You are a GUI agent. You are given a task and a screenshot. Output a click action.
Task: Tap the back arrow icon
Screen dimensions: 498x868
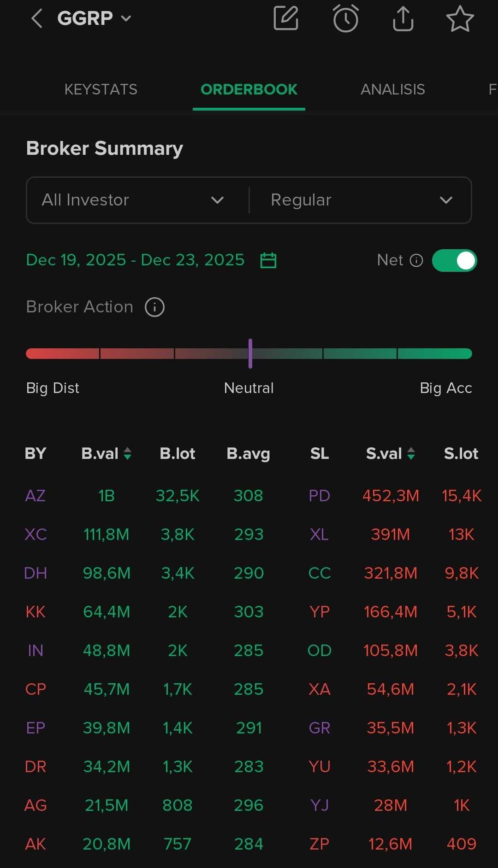coord(37,19)
